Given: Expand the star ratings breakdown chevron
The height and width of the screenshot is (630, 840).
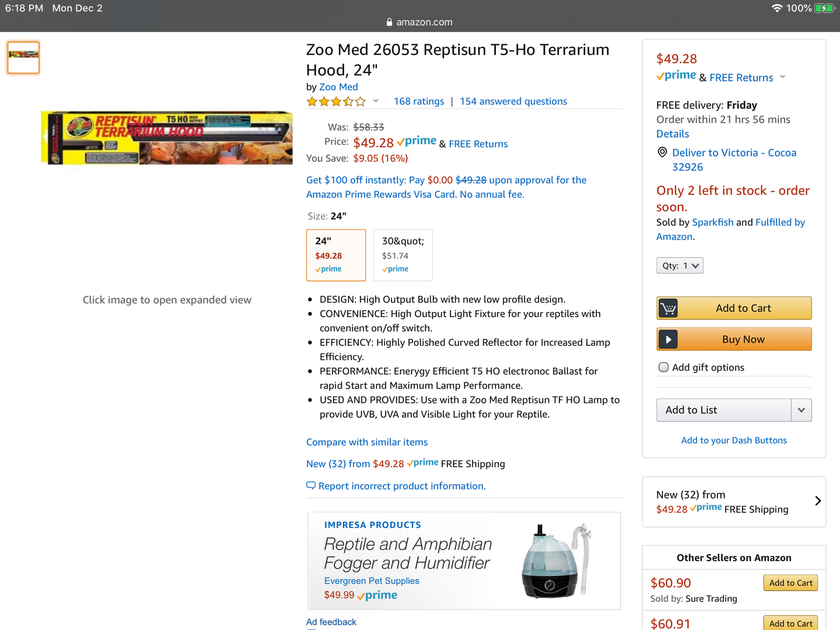Looking at the screenshot, I should click(376, 101).
